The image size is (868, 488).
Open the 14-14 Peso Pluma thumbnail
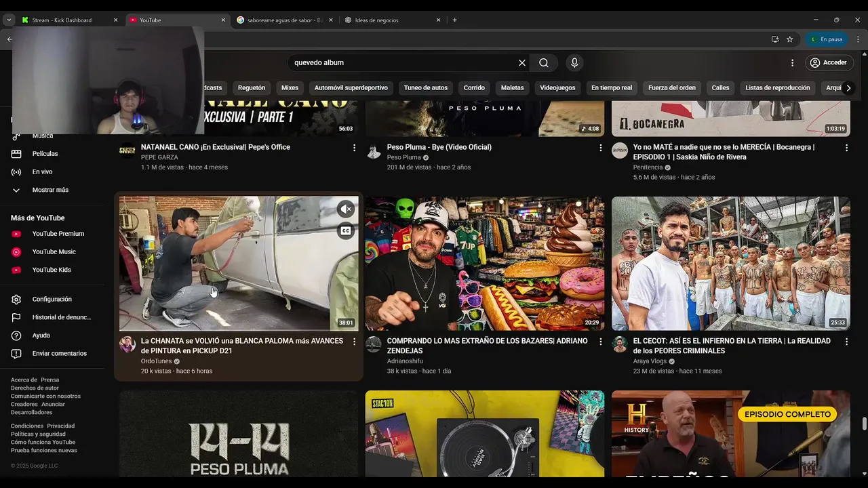pos(239,434)
